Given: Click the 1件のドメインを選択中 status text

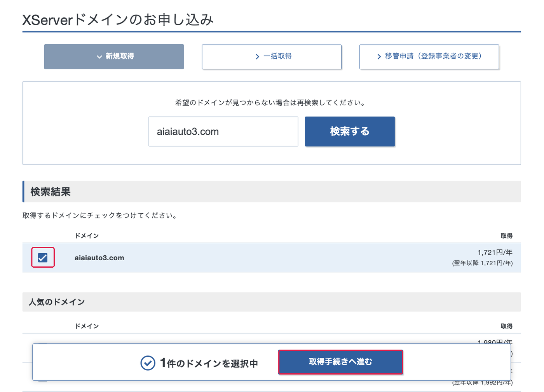Looking at the screenshot, I should 209,363.
